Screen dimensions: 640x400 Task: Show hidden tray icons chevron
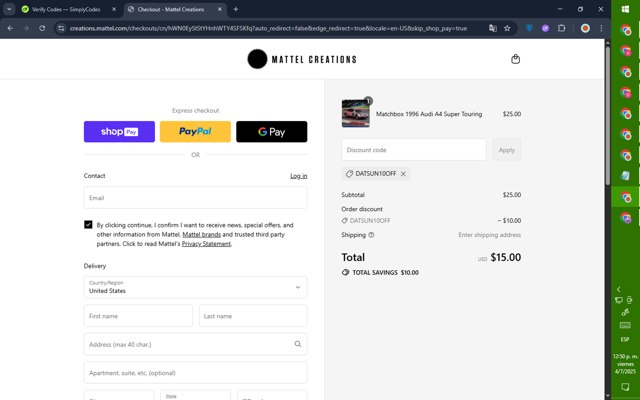619,289
